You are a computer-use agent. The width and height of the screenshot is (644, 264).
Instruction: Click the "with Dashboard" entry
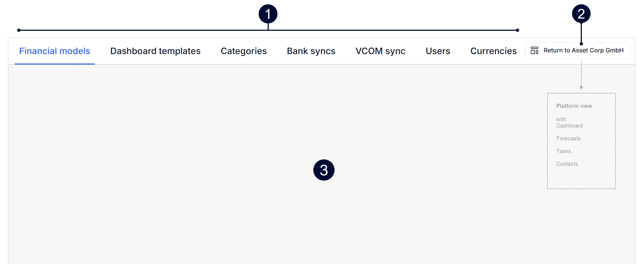pyautogui.click(x=569, y=123)
